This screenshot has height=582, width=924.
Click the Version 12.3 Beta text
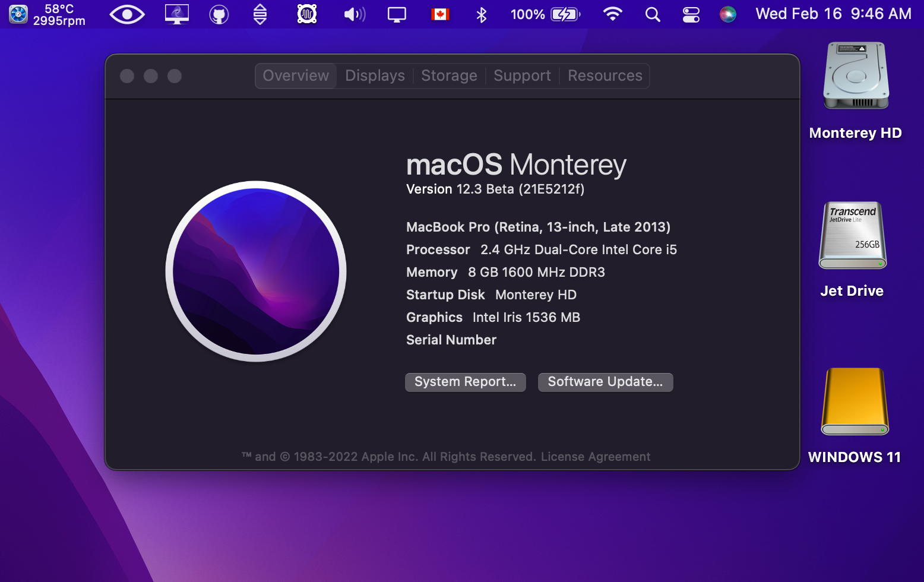495,189
